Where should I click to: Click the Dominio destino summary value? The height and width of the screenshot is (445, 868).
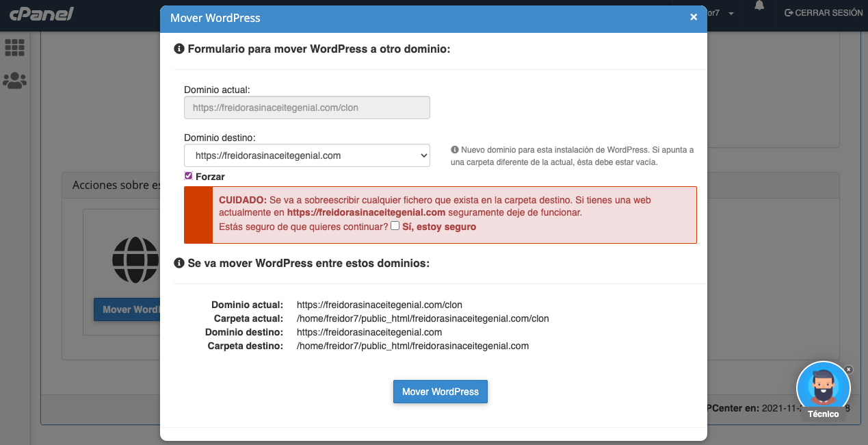point(369,332)
